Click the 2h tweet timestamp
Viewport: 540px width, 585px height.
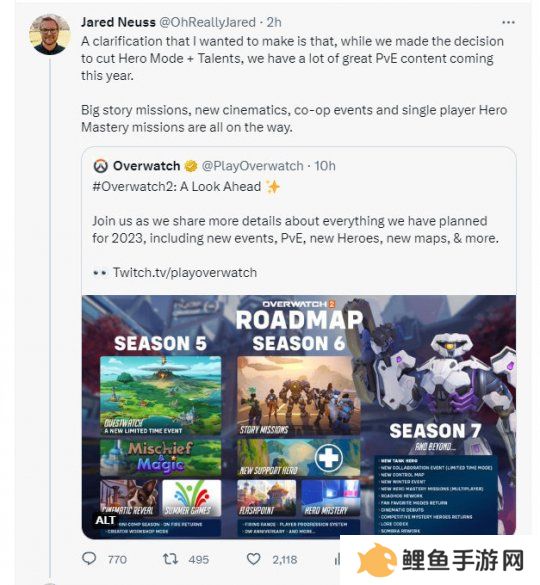(x=274, y=22)
